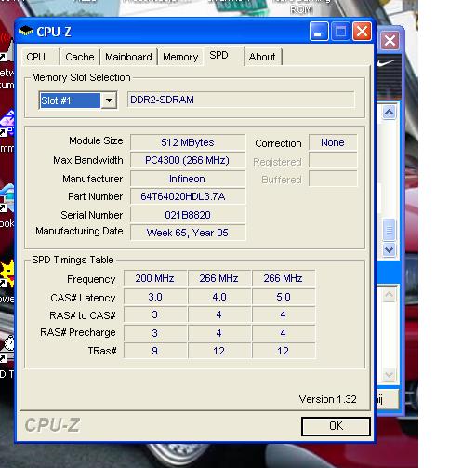Click the Manufacturer value Infineon
Image resolution: width=476 pixels, height=468 pixels.
(x=188, y=179)
